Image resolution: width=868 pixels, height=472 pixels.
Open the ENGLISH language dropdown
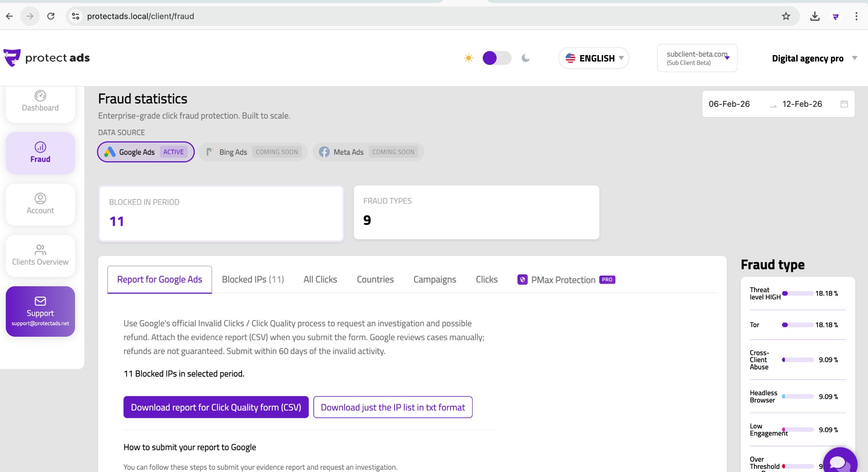pyautogui.click(x=593, y=58)
